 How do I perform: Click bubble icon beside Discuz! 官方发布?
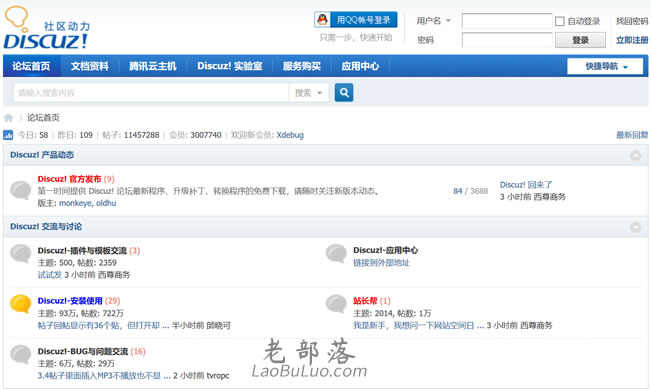[x=21, y=190]
